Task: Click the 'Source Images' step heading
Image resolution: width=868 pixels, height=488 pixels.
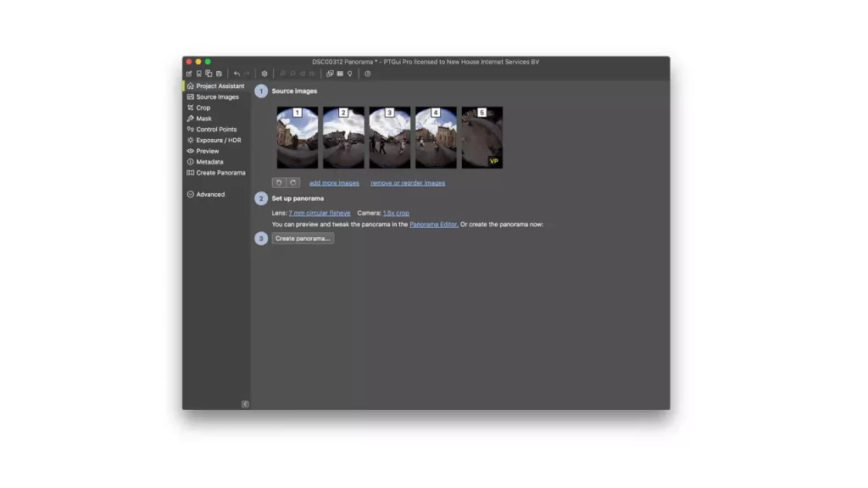Action: pyautogui.click(x=294, y=91)
